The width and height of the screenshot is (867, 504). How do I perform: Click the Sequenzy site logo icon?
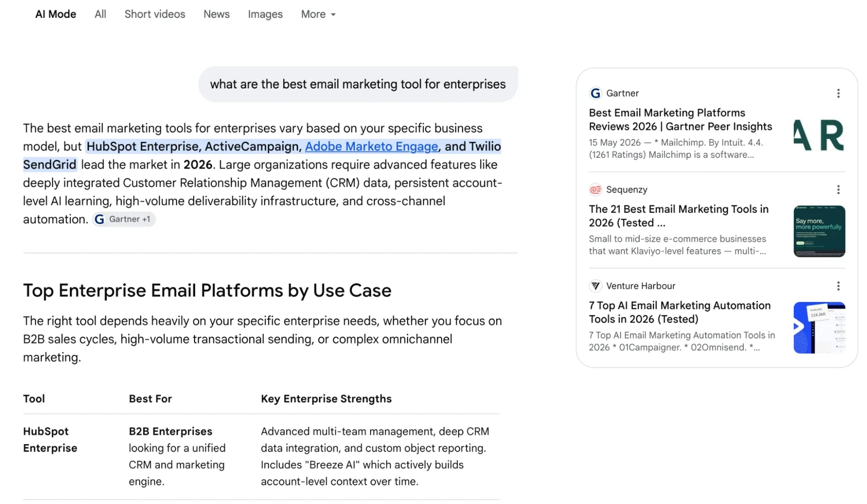(595, 189)
